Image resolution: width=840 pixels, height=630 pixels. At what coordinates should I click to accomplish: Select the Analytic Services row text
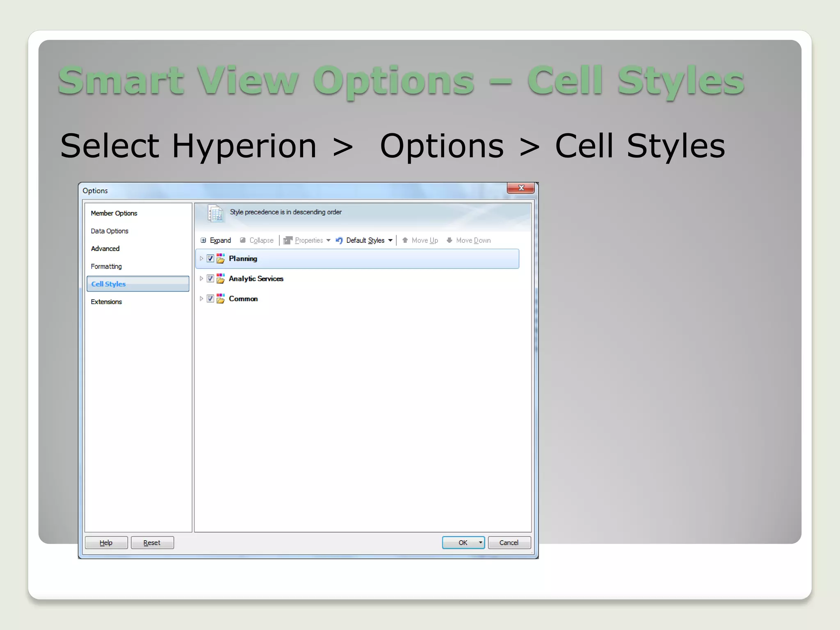click(256, 278)
